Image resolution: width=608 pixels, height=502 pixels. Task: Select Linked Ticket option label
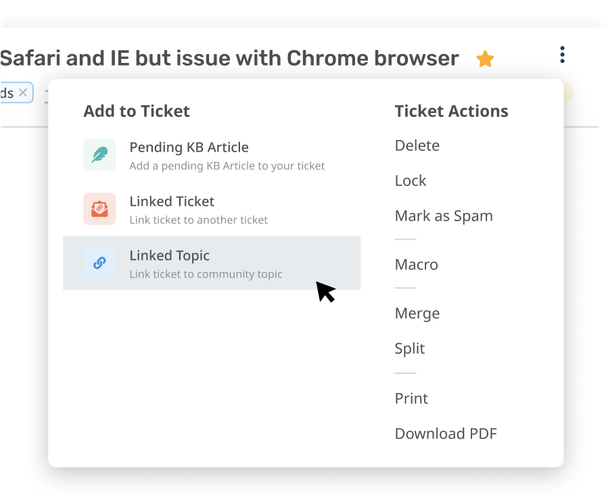[171, 201]
